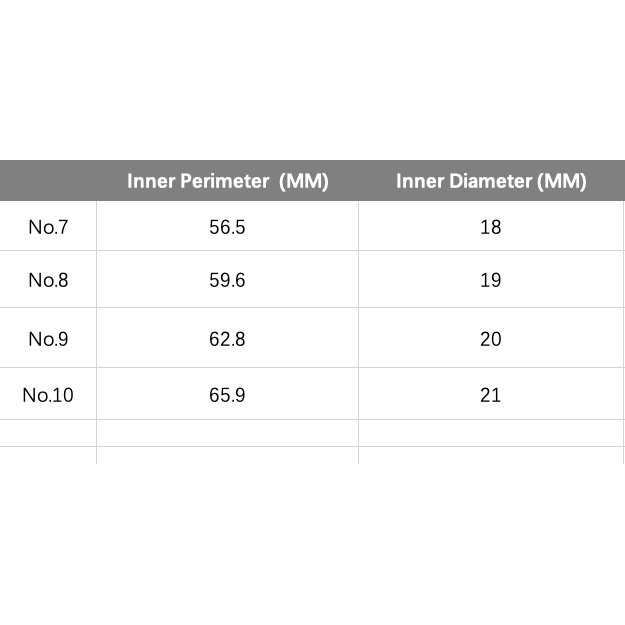Select the bottom-most empty cell under Inner Perimeter
The width and height of the screenshot is (625, 625).
point(227,456)
